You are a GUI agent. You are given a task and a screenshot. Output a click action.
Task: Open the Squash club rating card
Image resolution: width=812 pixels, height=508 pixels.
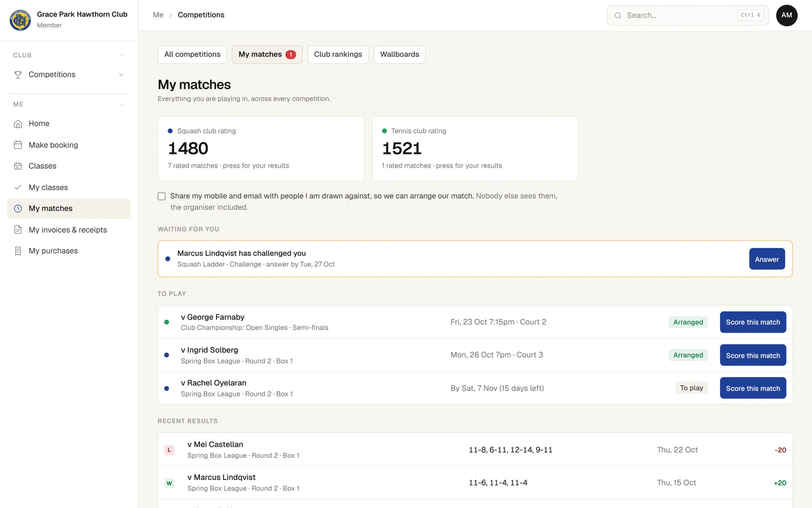261,148
